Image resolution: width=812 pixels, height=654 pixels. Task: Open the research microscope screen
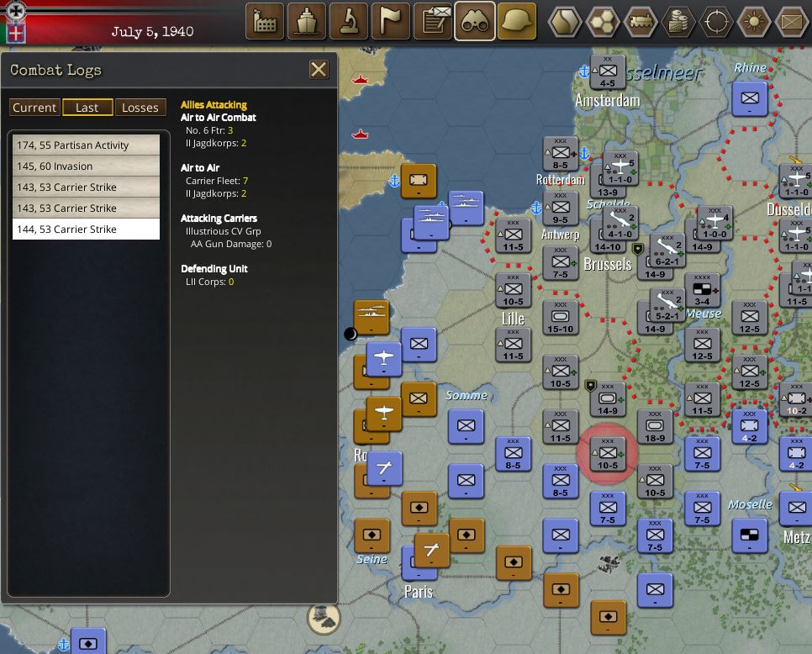pyautogui.click(x=349, y=21)
